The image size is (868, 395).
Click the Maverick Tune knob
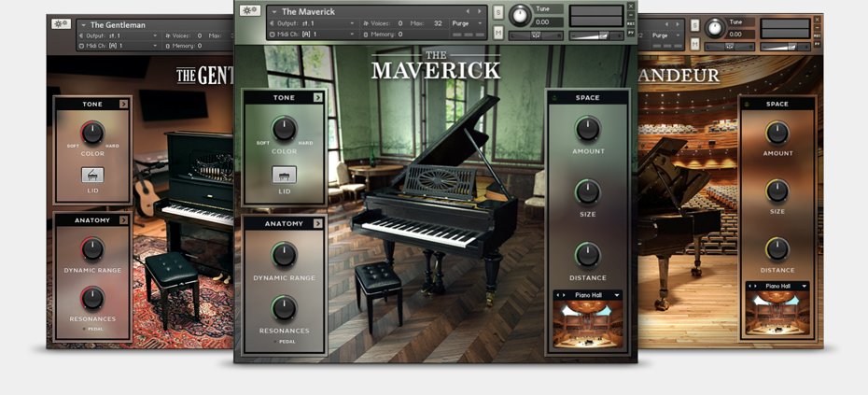519,17
